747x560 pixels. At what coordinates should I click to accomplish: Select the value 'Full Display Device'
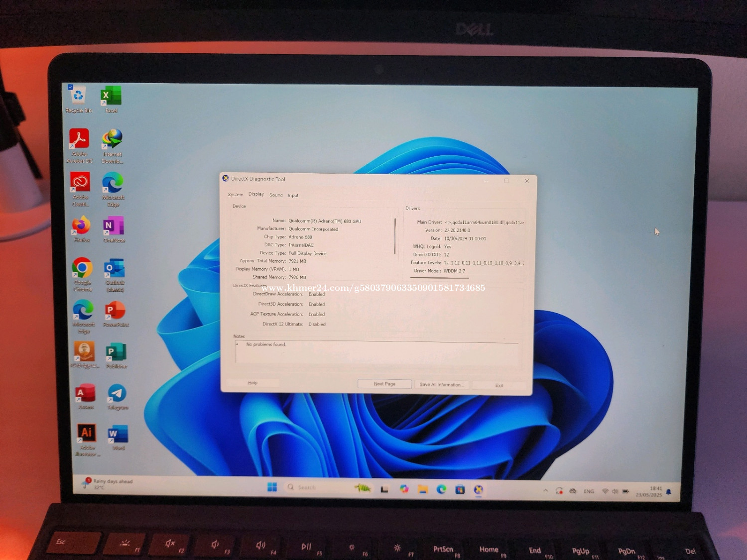click(307, 253)
